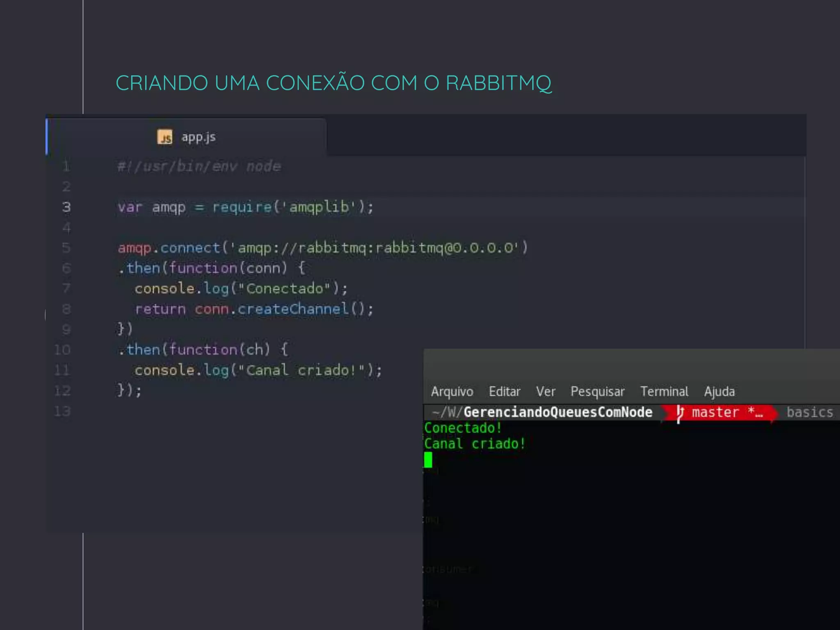Click the GerenciandoQueuesComNode path text
This screenshot has height=630, width=840.
(x=558, y=412)
